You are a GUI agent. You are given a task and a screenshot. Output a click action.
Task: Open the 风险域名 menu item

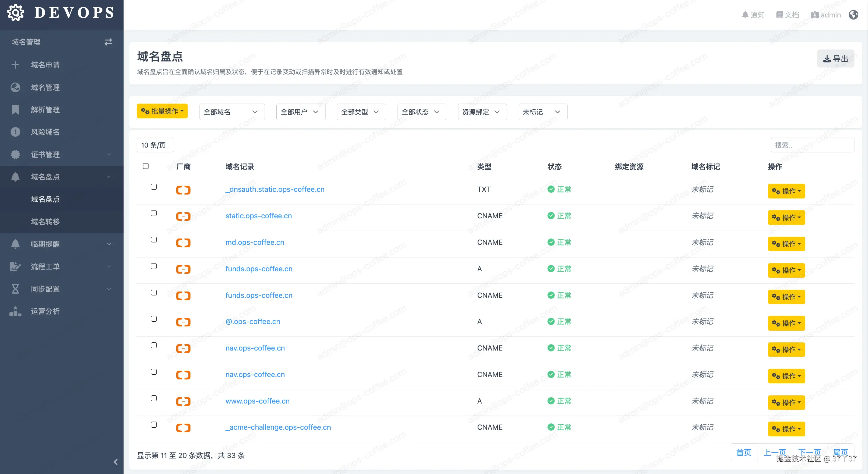62,132
